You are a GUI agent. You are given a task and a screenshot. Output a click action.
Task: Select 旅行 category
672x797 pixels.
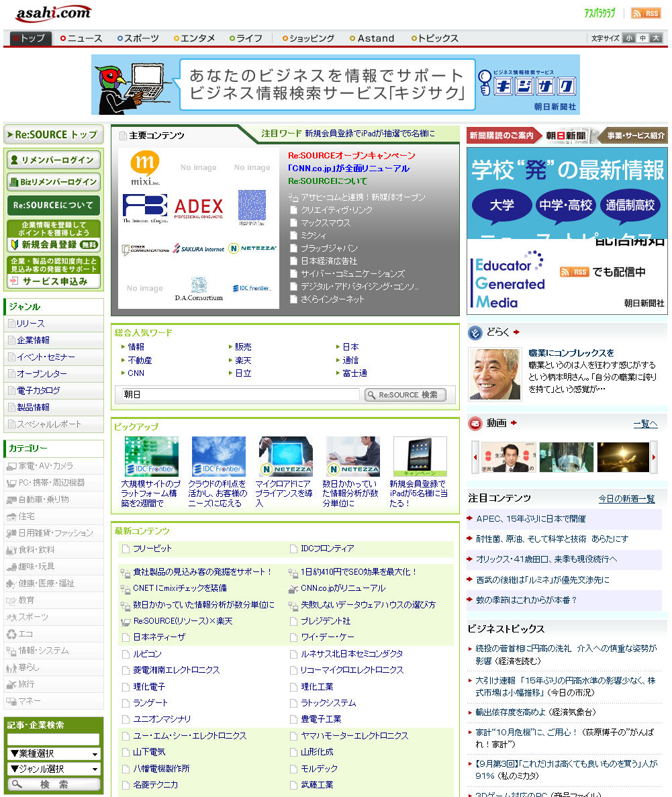click(x=54, y=684)
